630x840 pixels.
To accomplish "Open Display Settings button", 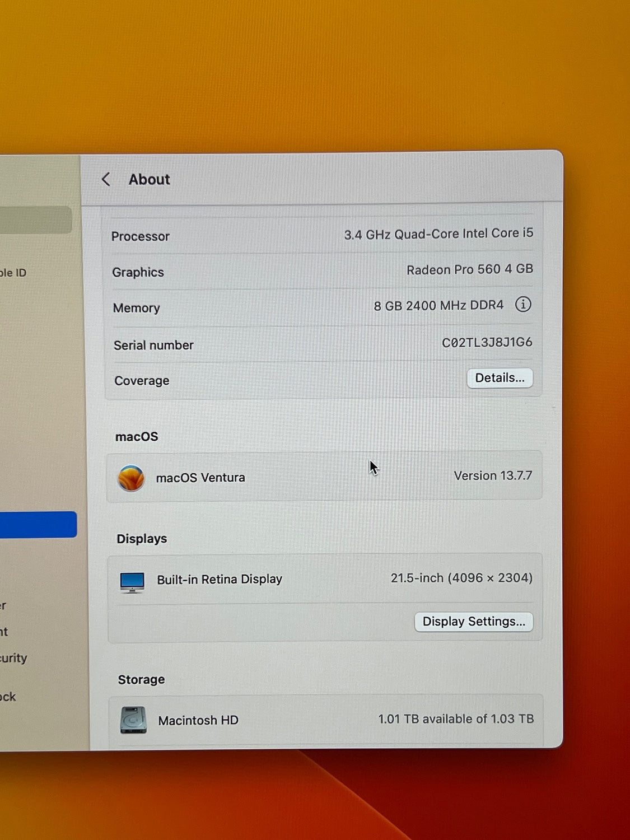I will tap(474, 622).
